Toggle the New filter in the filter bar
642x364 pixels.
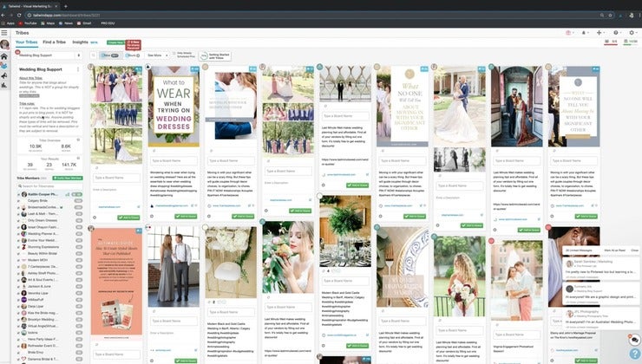point(110,55)
